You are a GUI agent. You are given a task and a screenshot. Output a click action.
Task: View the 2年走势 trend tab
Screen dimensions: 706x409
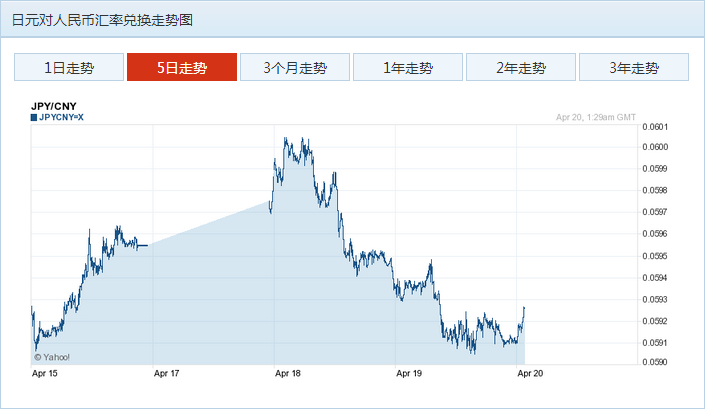pos(521,68)
